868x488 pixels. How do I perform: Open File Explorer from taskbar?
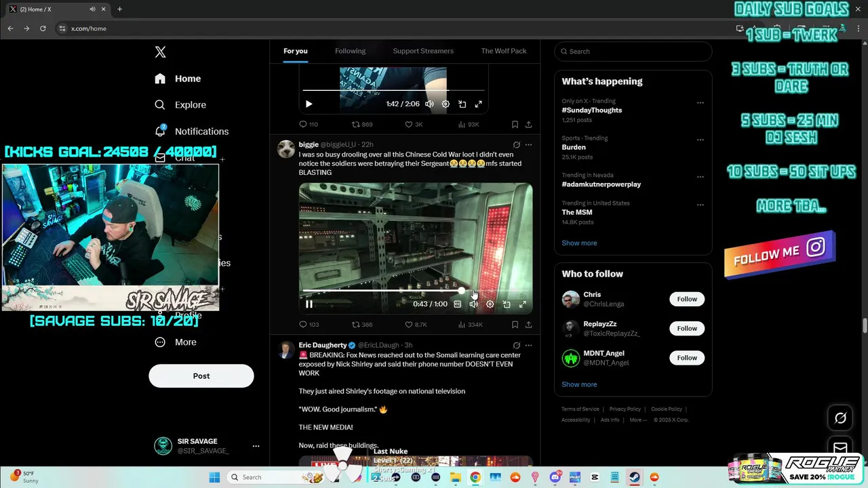point(456,478)
